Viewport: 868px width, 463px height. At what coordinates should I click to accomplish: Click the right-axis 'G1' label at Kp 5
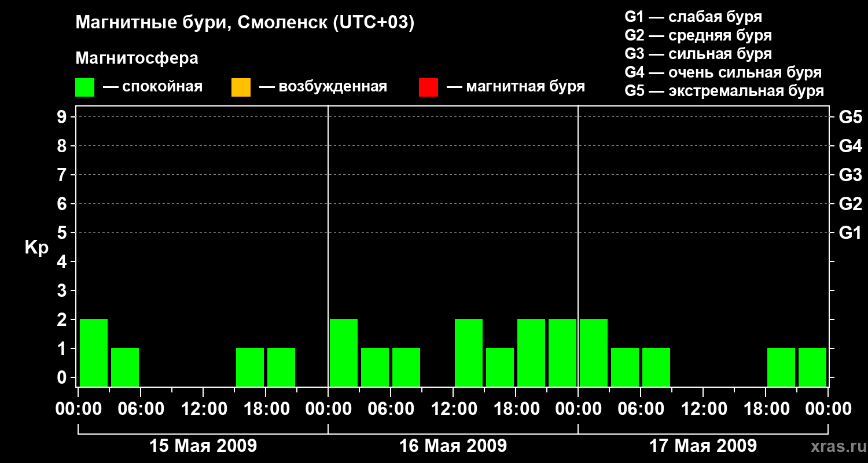(x=850, y=233)
